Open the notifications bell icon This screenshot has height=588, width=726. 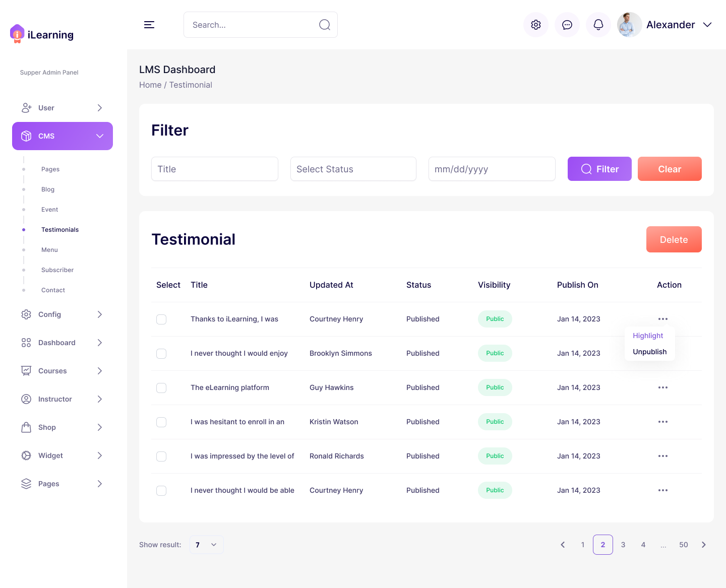click(598, 25)
